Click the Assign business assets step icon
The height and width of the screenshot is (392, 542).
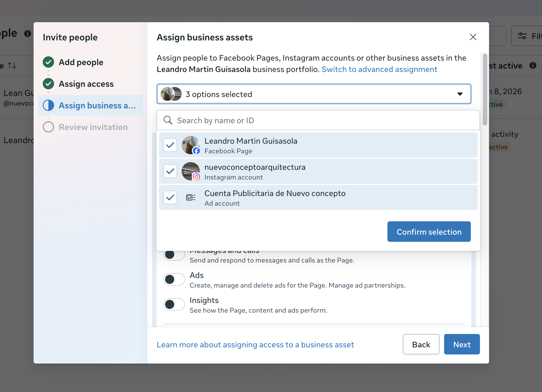tap(48, 105)
